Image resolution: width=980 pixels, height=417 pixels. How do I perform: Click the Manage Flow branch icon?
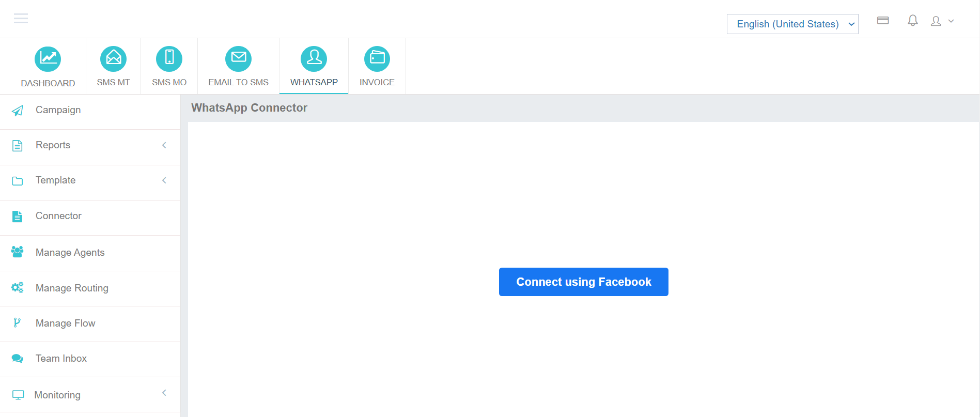click(x=17, y=323)
